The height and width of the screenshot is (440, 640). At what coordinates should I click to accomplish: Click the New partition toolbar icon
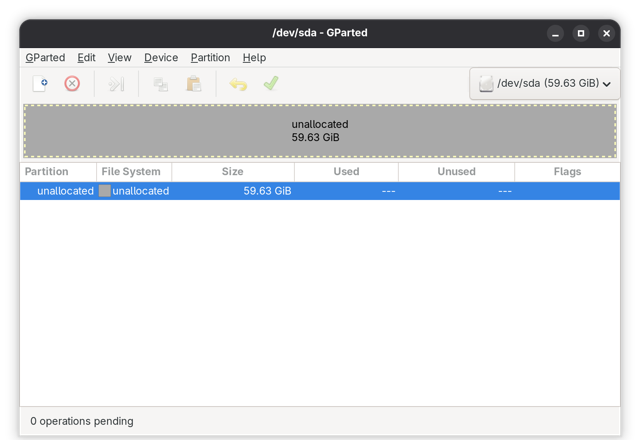coord(40,84)
